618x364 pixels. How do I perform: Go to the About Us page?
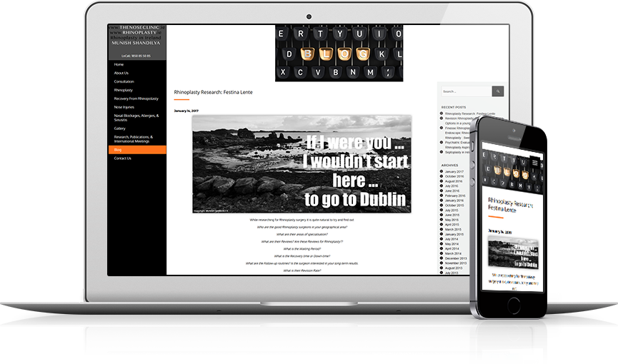(x=121, y=73)
